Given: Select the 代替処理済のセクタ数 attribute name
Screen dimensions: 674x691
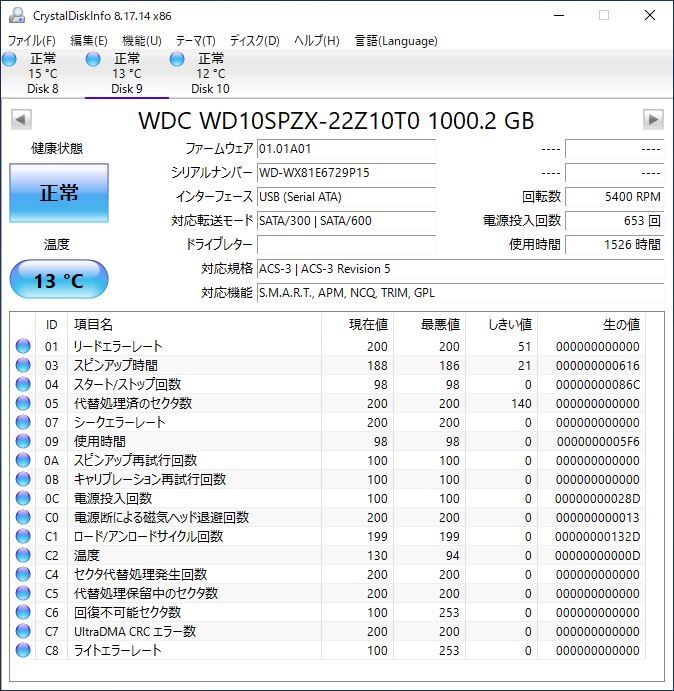Looking at the screenshot, I should point(133,403).
